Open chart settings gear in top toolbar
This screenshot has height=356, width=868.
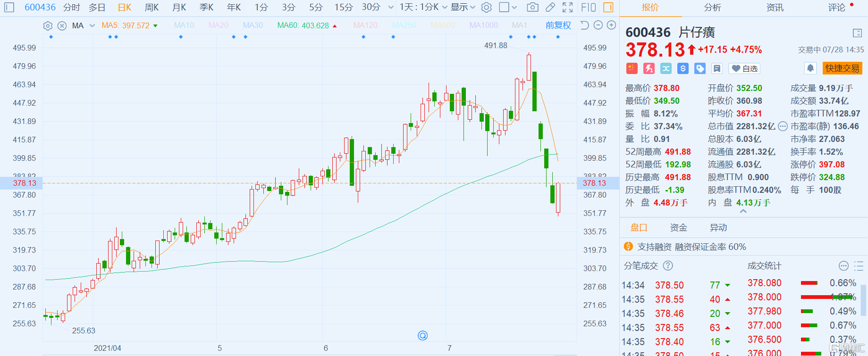point(487,8)
